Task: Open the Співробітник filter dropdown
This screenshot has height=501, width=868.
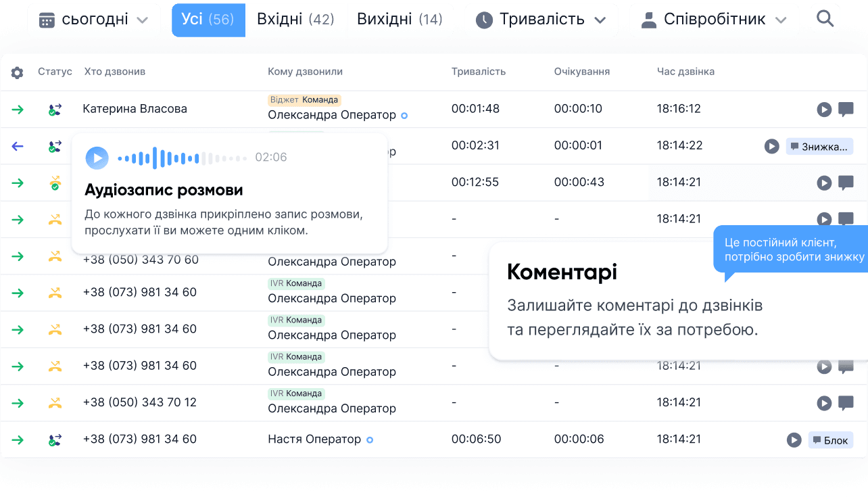Action: click(x=714, y=20)
